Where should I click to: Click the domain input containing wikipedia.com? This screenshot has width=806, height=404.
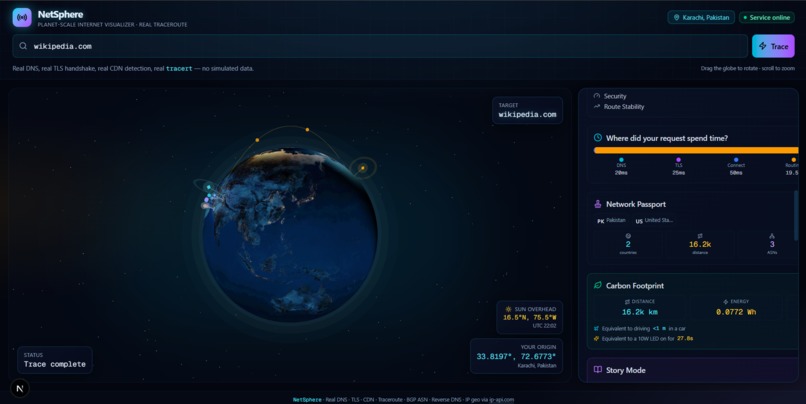pyautogui.click(x=380, y=46)
